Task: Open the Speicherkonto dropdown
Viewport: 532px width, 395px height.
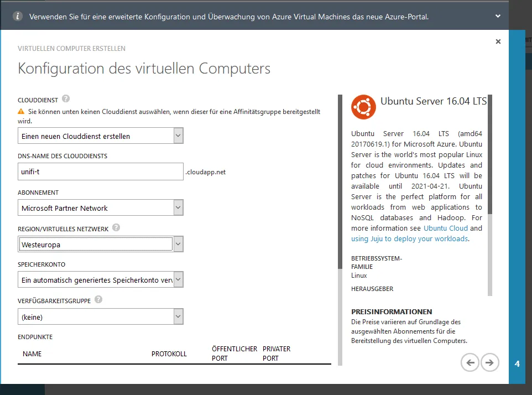Action: (x=101, y=279)
